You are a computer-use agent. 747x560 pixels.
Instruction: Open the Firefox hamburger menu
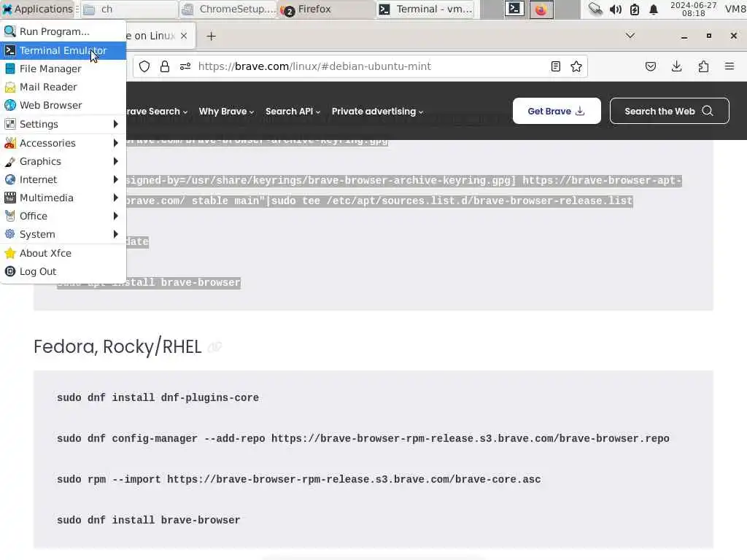click(x=729, y=66)
